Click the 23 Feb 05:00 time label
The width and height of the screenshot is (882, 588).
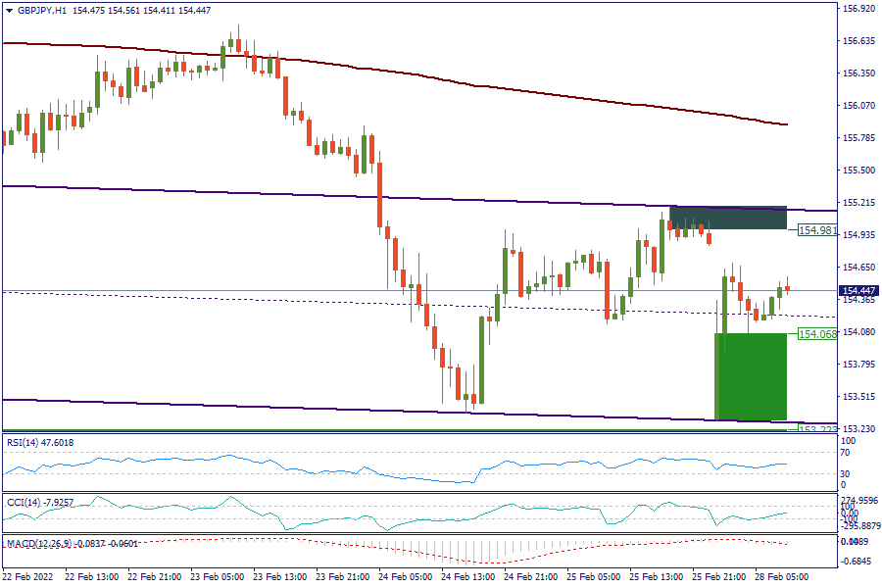[218, 577]
